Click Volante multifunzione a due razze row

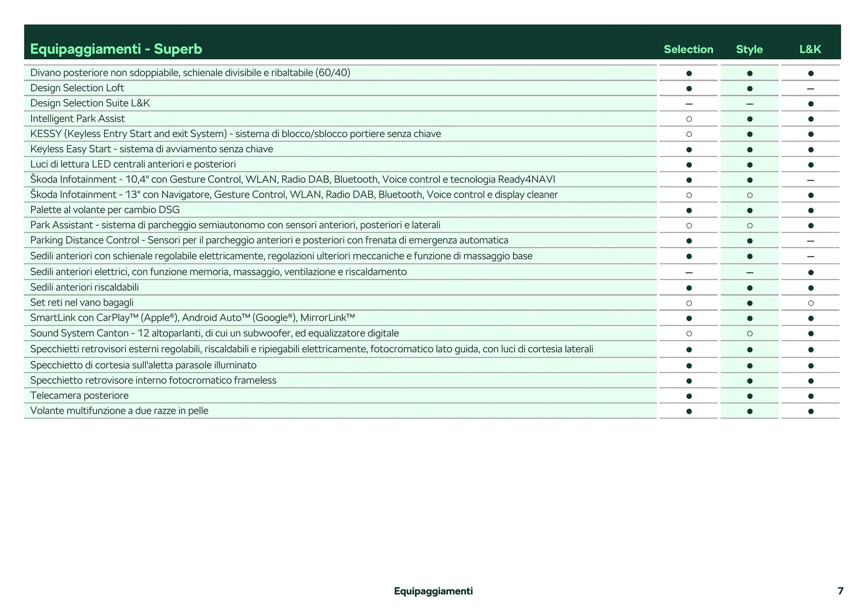119,411
